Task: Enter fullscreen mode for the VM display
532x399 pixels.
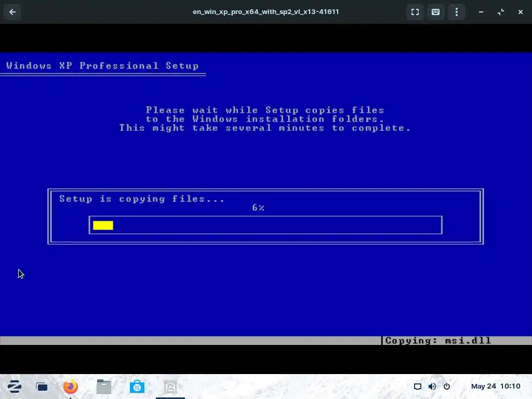Action: click(415, 12)
